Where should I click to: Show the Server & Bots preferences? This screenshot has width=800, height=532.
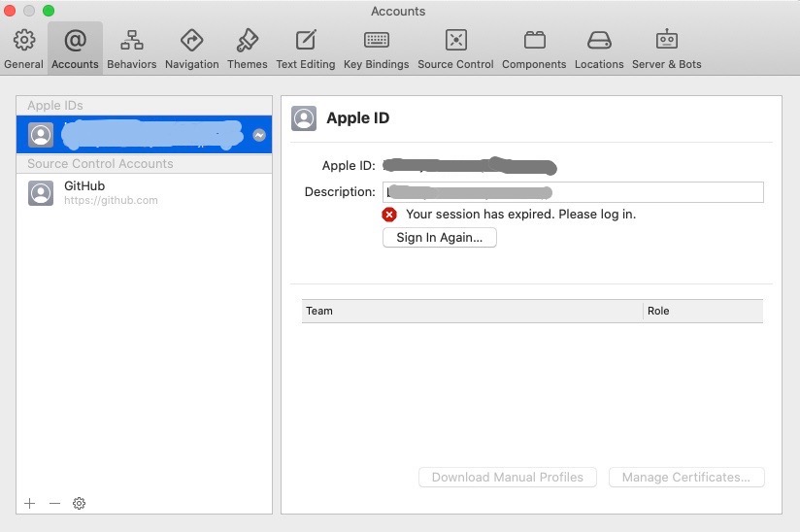pyautogui.click(x=666, y=49)
